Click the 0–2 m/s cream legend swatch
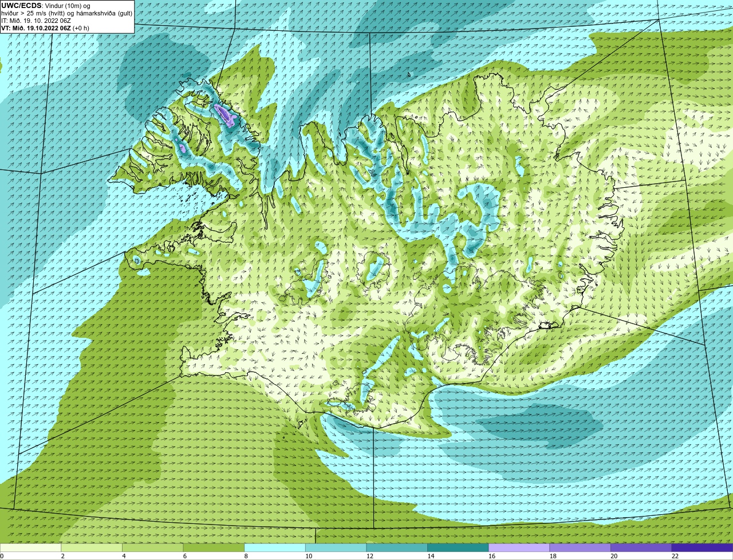733x560 pixels. 30,547
